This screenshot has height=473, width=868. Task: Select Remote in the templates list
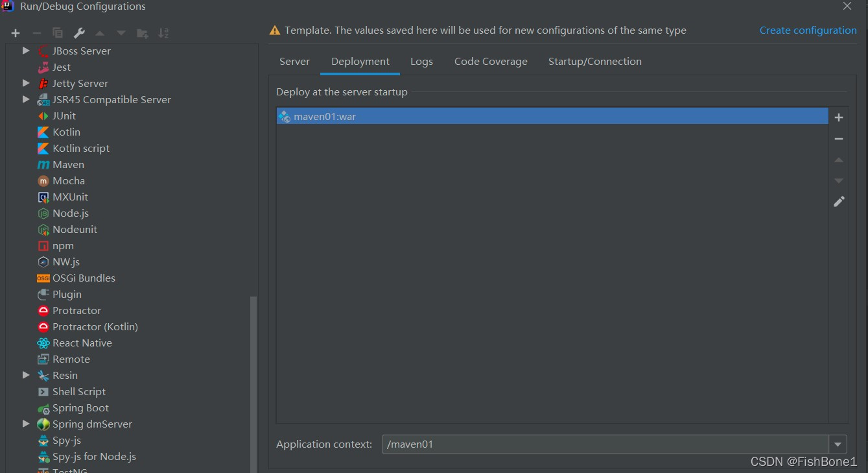pyautogui.click(x=71, y=359)
